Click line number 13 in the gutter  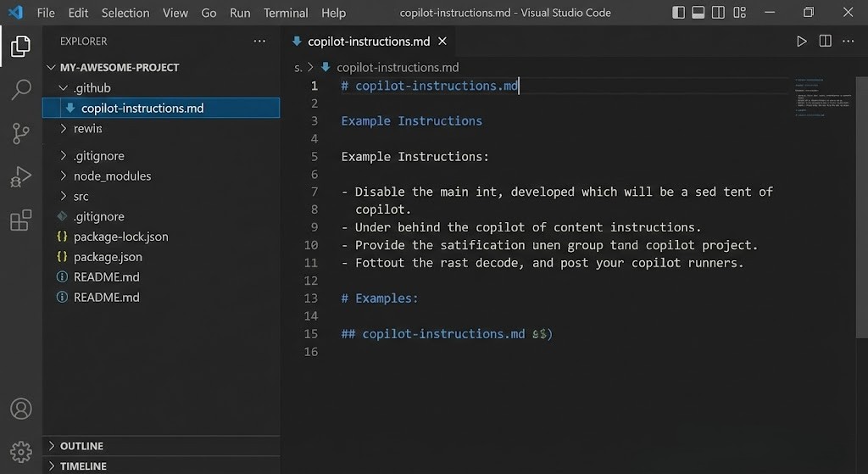pyautogui.click(x=310, y=298)
